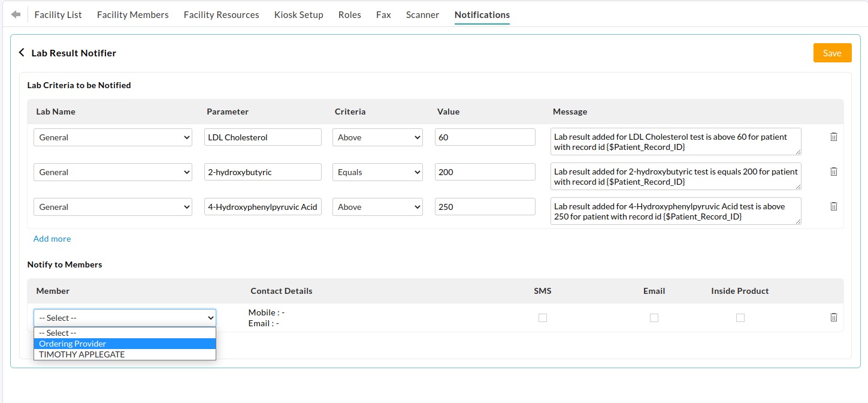This screenshot has width=868, height=403.
Task: Remove the 2-hydroxybutyric notification rule
Action: [833, 172]
